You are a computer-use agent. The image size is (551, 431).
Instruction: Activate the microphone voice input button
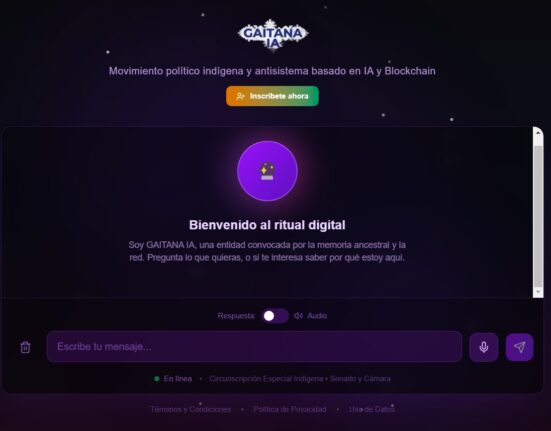point(484,347)
